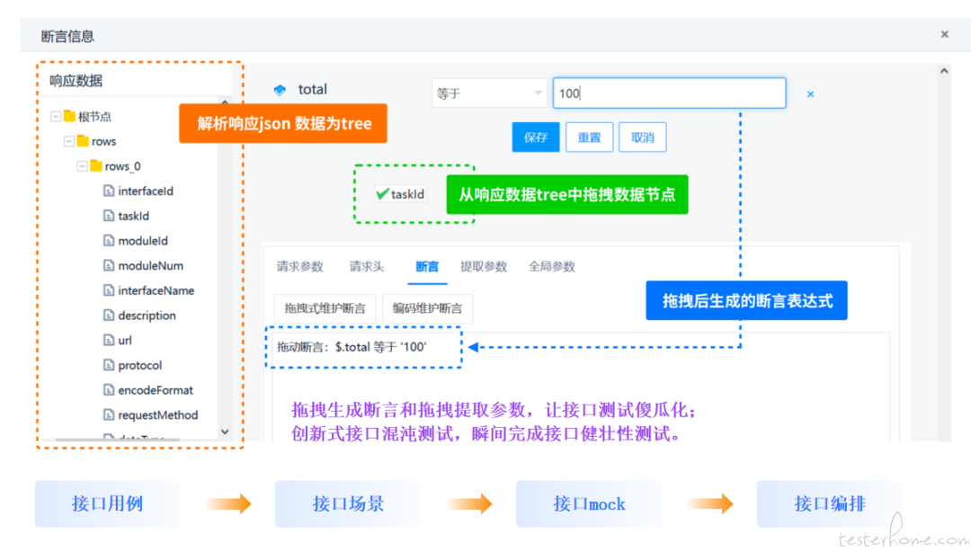Click the 取消 button
The image size is (971, 560).
coord(642,137)
